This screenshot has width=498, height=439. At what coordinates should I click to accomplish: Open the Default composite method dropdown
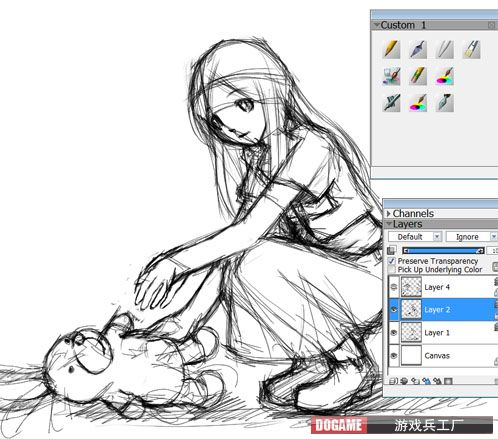415,237
